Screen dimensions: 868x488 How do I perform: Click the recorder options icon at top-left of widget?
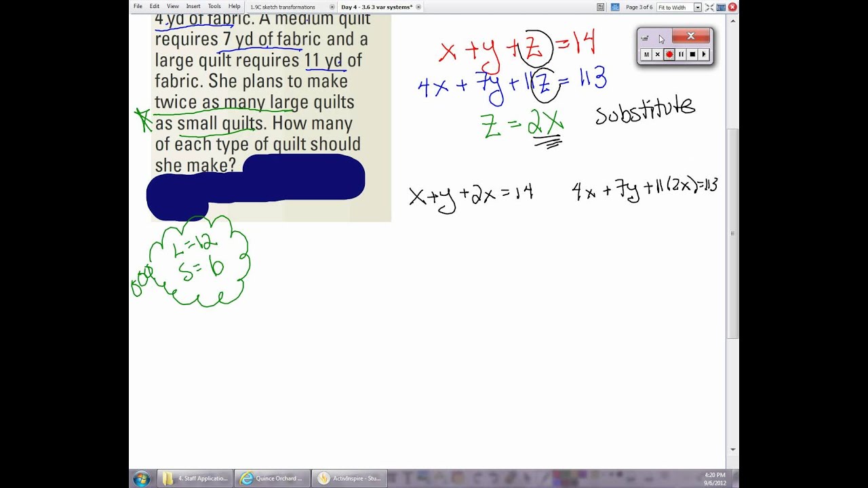(645, 38)
